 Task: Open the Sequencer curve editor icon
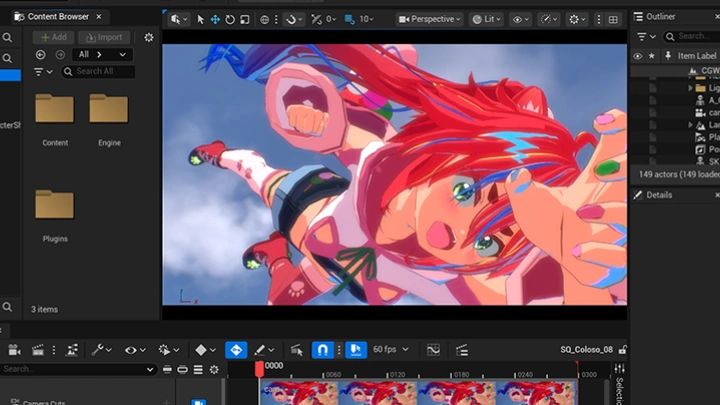click(433, 350)
